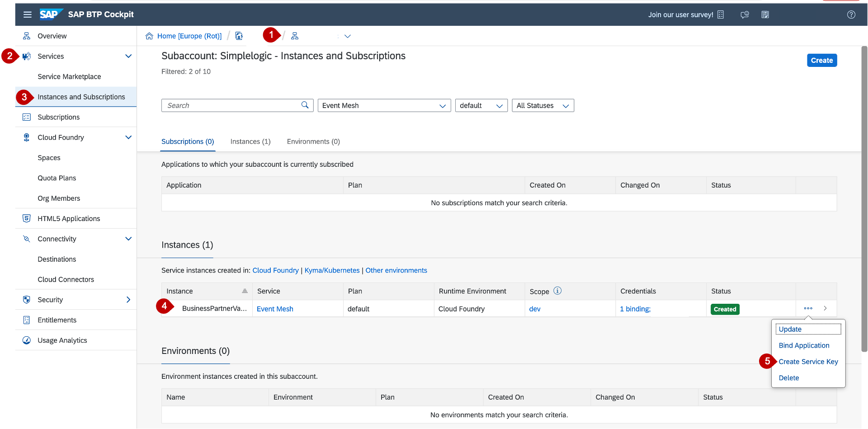868x429 pixels.
Task: Open the help question mark icon
Action: click(851, 14)
